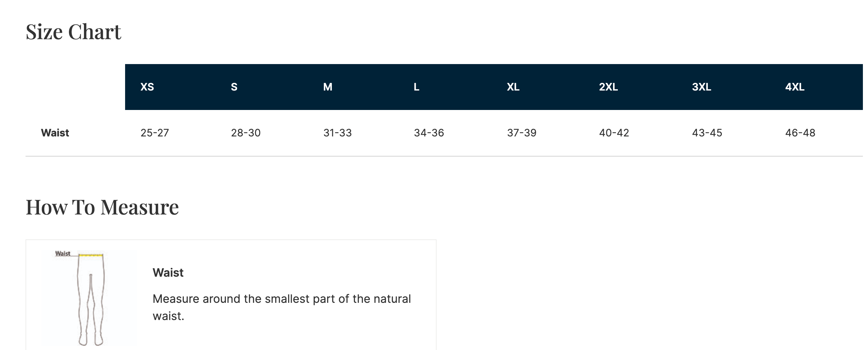The height and width of the screenshot is (350, 868).
Task: Click the XL column header
Action: point(513,87)
